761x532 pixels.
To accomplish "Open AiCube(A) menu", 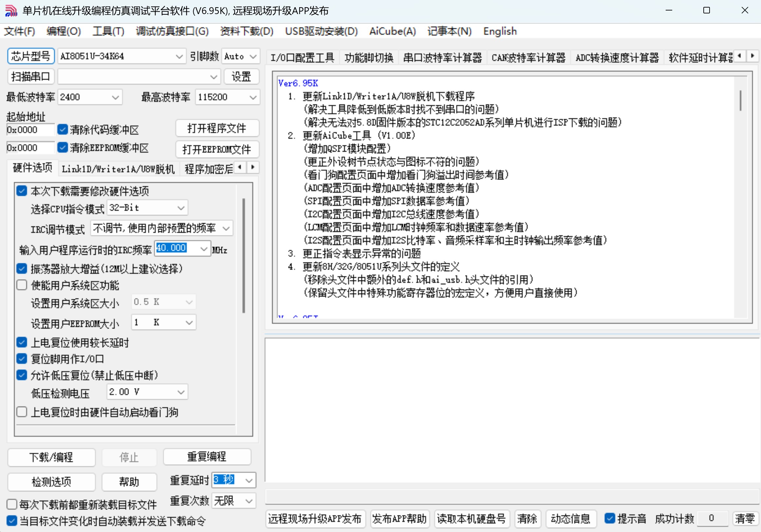I will tap(392, 31).
